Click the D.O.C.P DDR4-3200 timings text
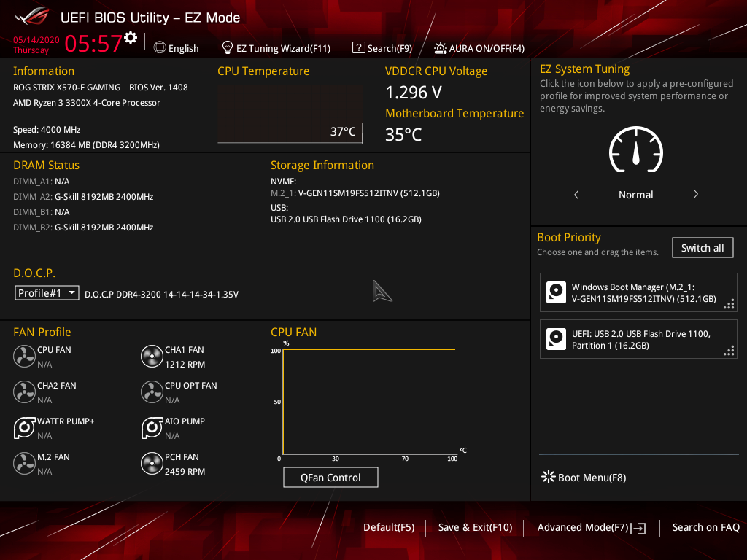747x560 pixels. (x=161, y=295)
